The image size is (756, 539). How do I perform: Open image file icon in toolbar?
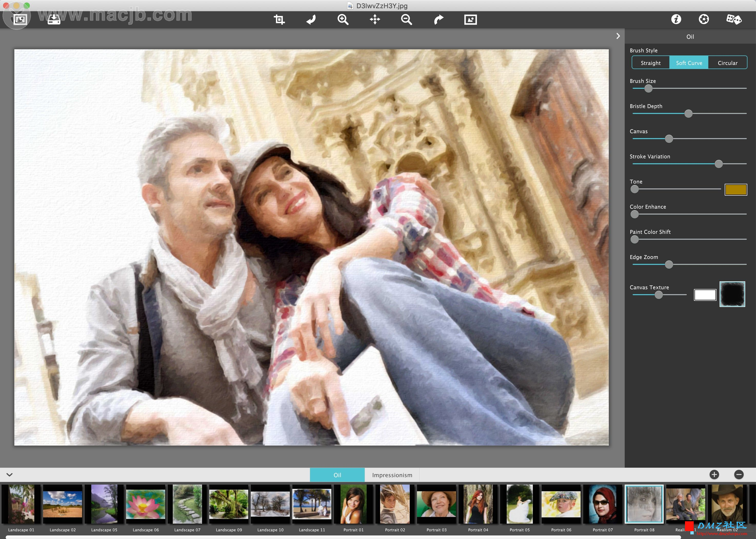pyautogui.click(x=20, y=19)
